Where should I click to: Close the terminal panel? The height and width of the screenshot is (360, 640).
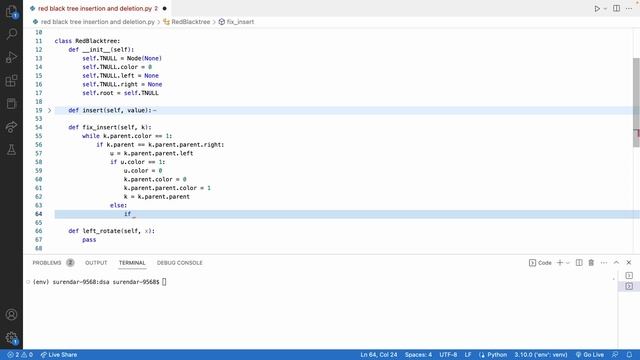pos(629,263)
